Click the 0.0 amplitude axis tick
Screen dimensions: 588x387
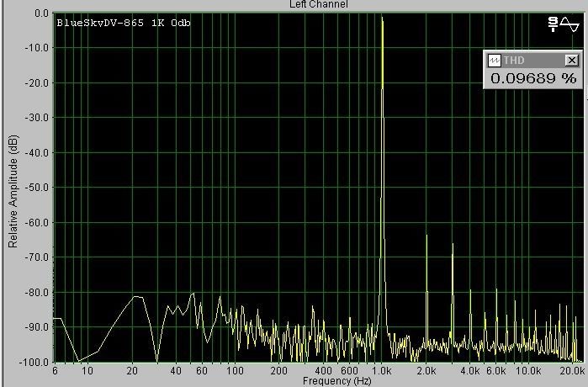click(x=40, y=14)
